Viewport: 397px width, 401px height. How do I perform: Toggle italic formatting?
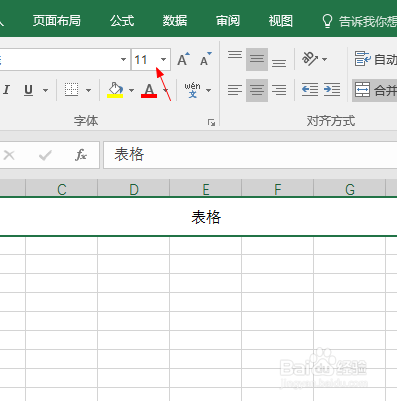coord(7,90)
